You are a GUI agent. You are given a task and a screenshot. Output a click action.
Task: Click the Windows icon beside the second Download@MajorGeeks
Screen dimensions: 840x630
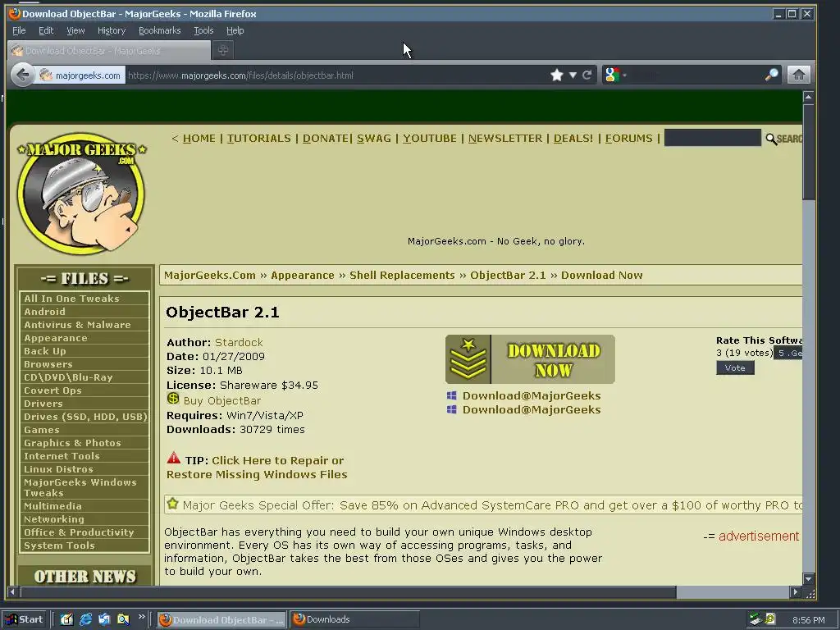coord(452,410)
